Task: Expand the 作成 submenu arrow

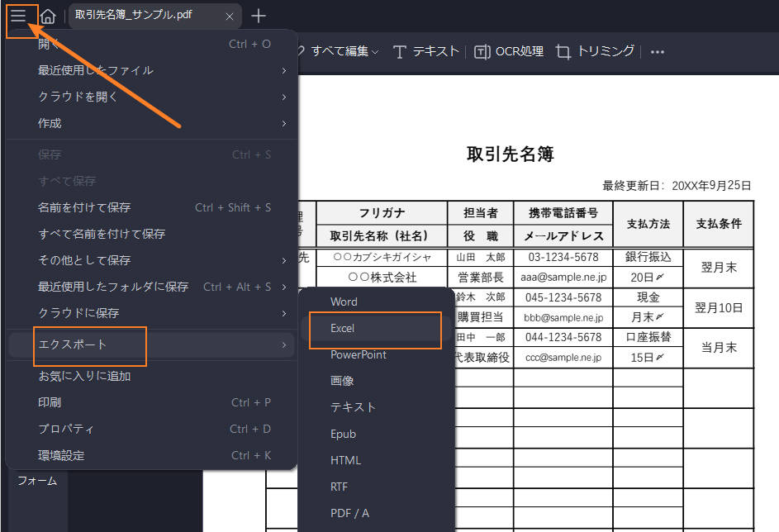Action: (283, 122)
